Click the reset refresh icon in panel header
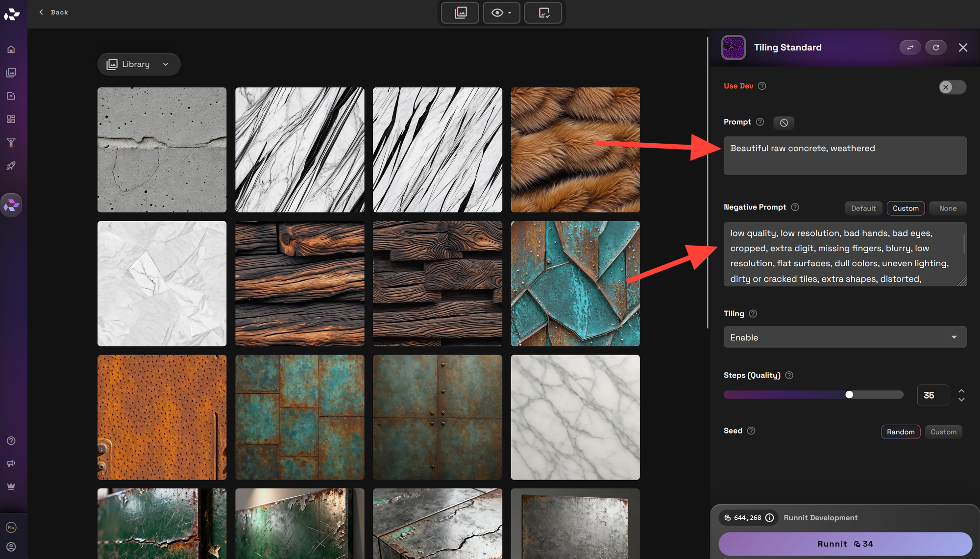Viewport: 980px width, 559px height. pyautogui.click(x=936, y=48)
